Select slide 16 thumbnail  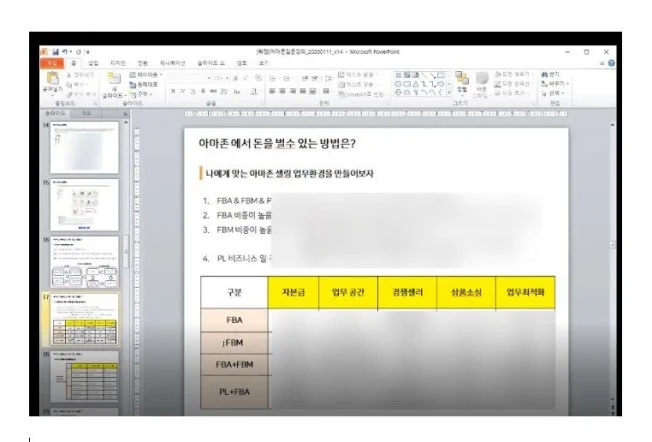pos(84,262)
